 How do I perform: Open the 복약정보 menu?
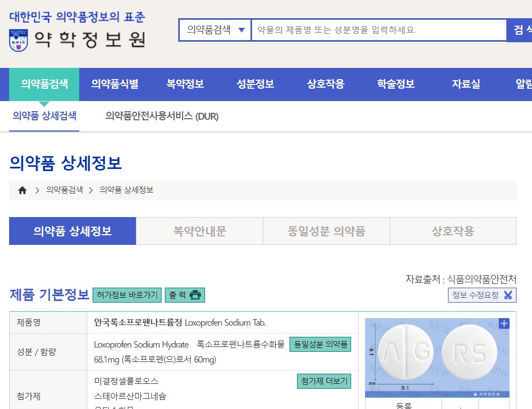[184, 84]
